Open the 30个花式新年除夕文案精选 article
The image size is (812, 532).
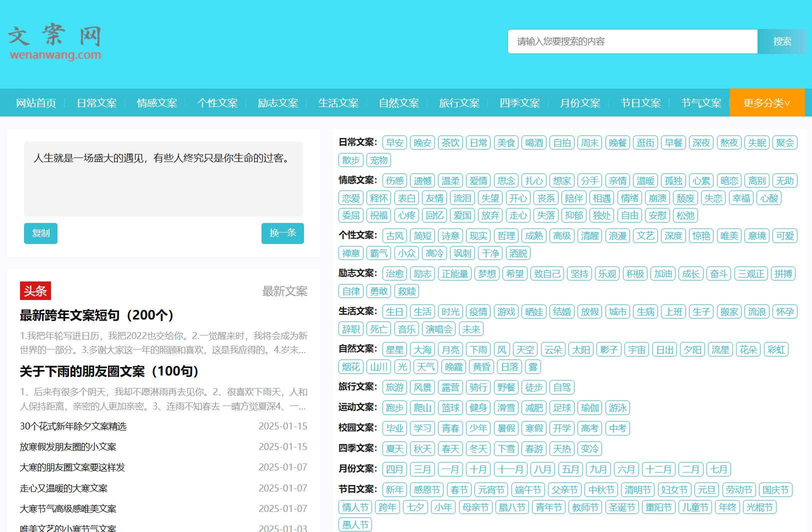tap(73, 426)
